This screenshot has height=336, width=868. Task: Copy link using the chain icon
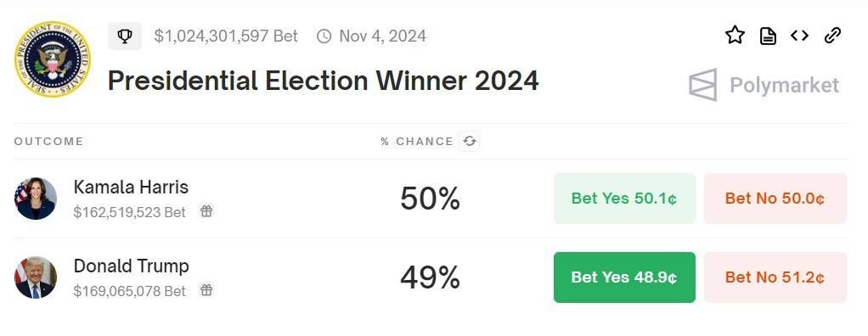click(x=832, y=36)
